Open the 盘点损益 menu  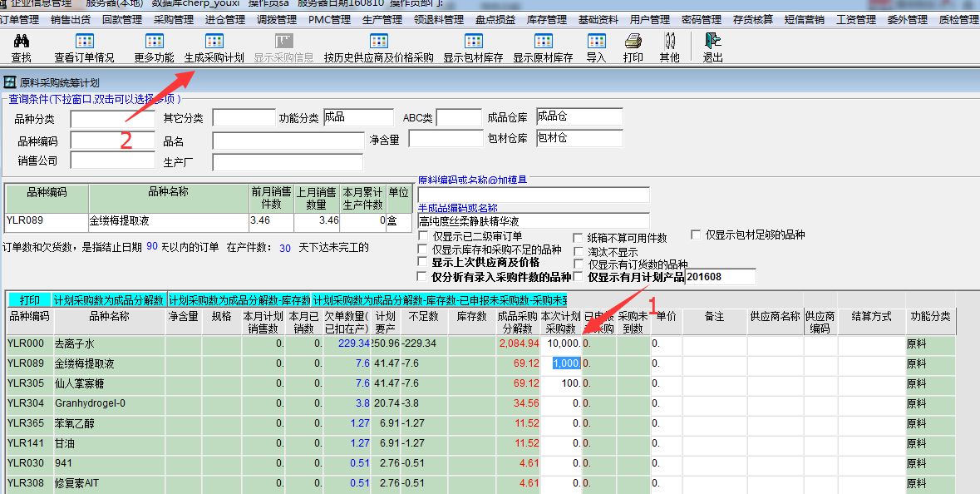click(495, 19)
